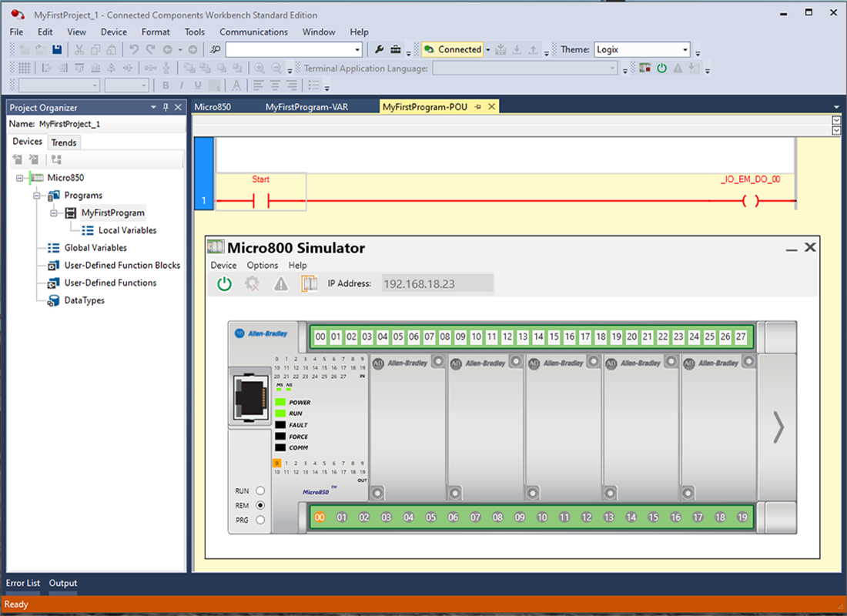Toggle simulator input terminal 12
The height and width of the screenshot is (616, 847).
click(x=507, y=336)
